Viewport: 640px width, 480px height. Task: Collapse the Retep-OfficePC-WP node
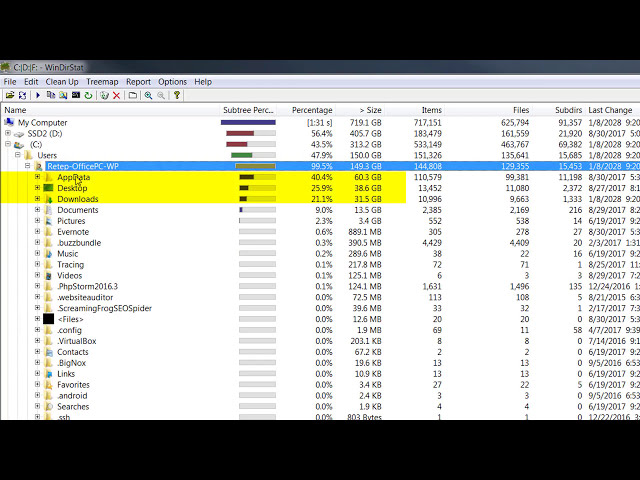tap(27, 166)
